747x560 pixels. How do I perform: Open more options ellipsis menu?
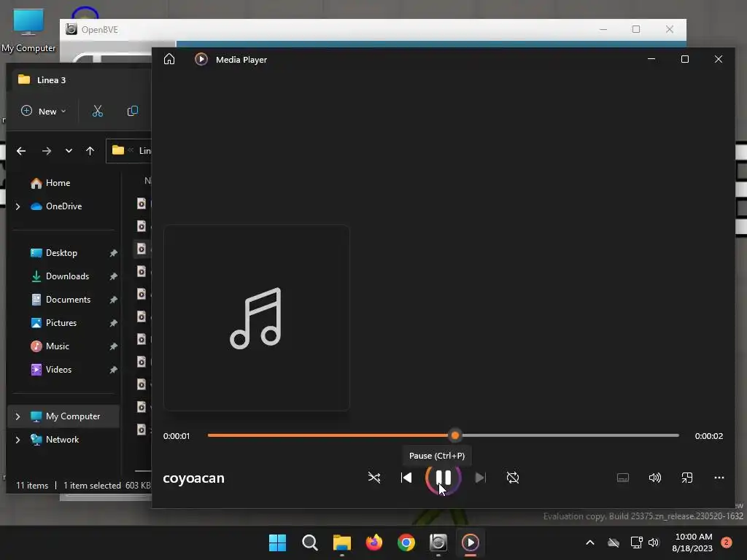coord(719,478)
